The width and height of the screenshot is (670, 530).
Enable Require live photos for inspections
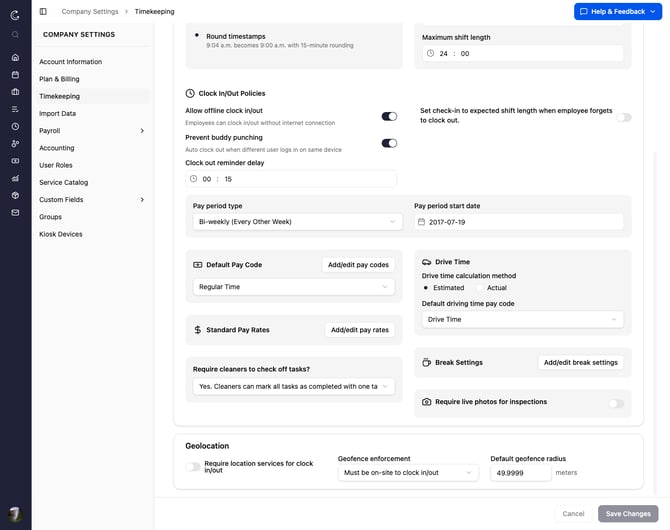(x=616, y=403)
